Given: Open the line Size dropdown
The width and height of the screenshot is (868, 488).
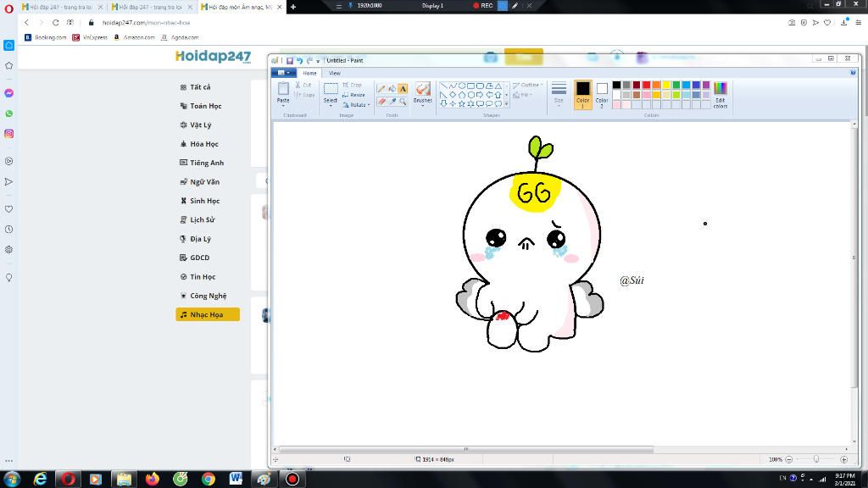Looking at the screenshot, I should pos(559,93).
